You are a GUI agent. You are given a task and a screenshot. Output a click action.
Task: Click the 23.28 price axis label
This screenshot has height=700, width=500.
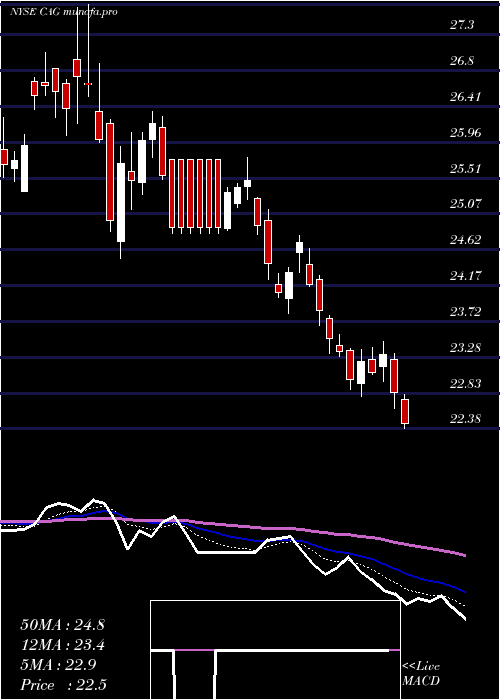465,347
